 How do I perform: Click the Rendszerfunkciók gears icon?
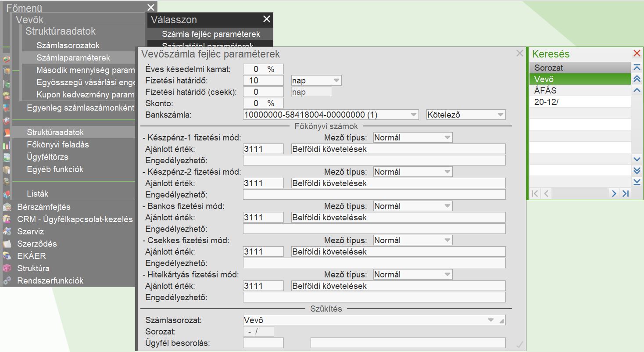pos(7,281)
